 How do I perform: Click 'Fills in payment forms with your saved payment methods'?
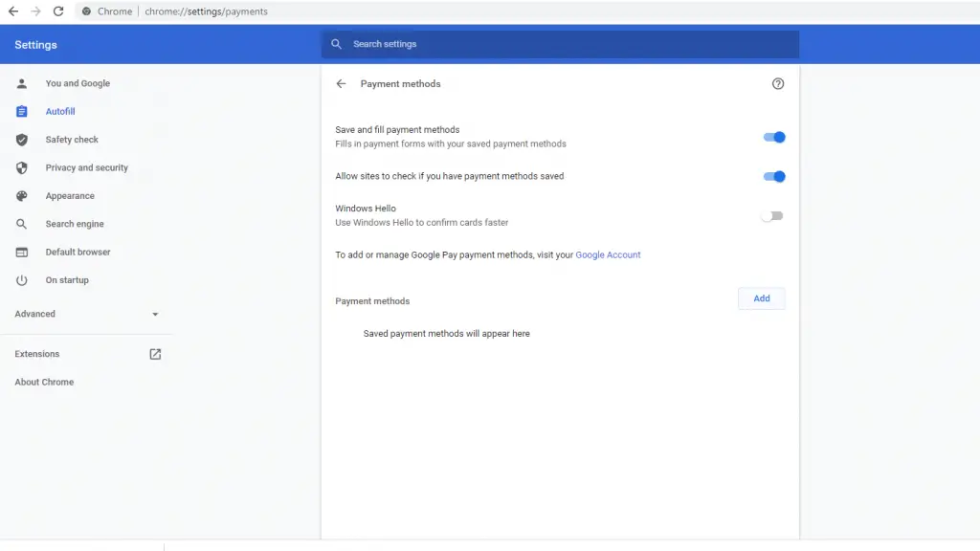coord(451,143)
